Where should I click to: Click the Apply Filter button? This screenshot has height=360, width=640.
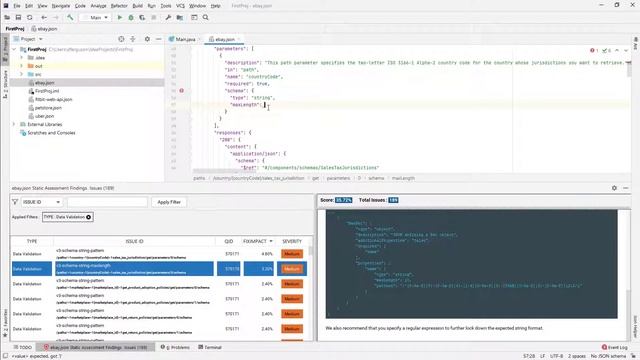coord(169,202)
